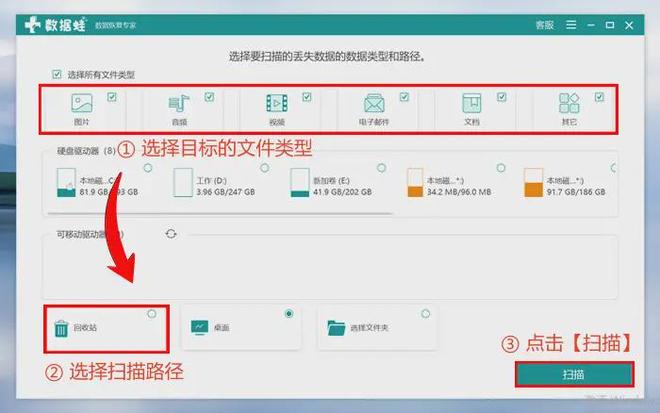
Task: Click the 3.96 GB/247 GB size text
Action: pyautogui.click(x=225, y=192)
